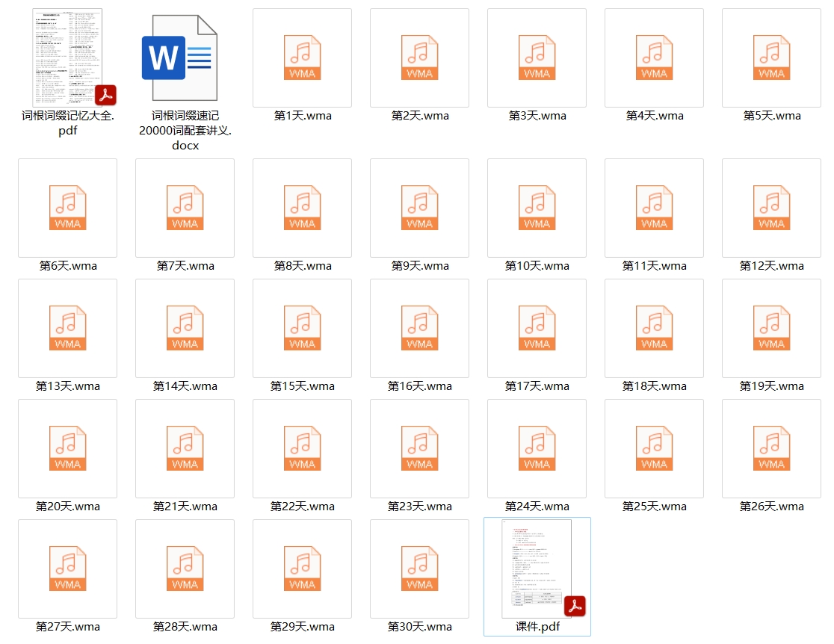This screenshot has width=834, height=644.
Task: Select the 第1天.wma audio file icon
Action: (x=302, y=58)
